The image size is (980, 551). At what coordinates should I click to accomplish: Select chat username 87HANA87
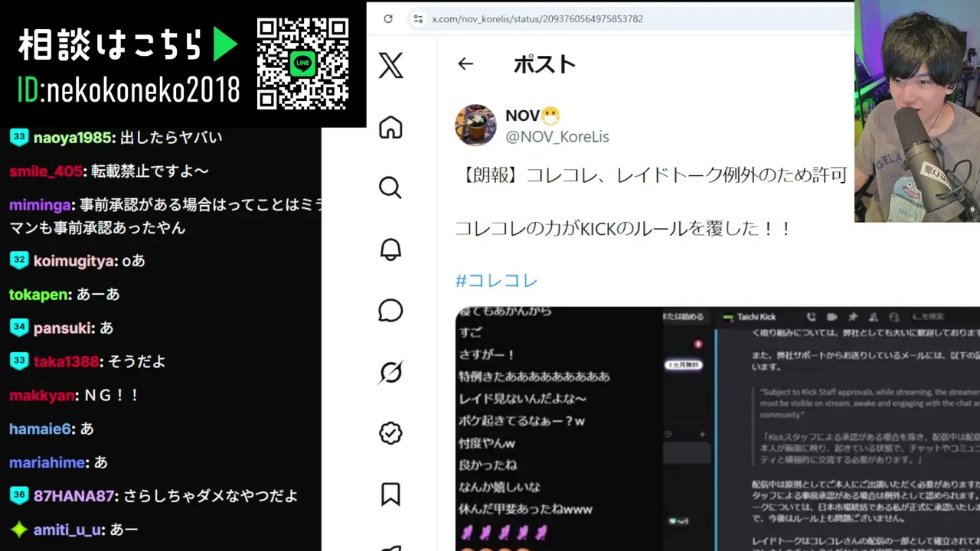pos(75,495)
